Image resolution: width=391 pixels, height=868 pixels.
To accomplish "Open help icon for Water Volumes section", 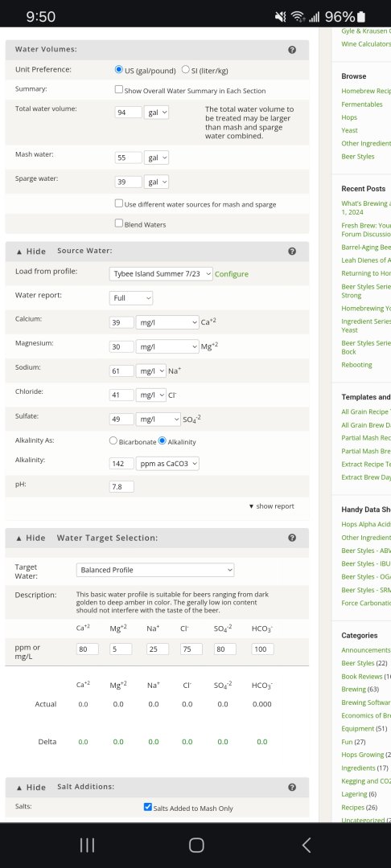I will 292,50.
